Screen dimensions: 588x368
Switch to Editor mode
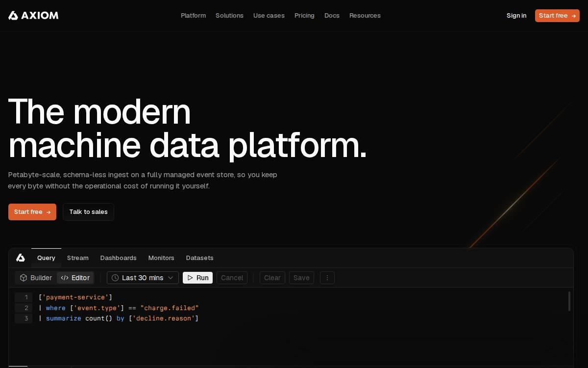point(75,278)
